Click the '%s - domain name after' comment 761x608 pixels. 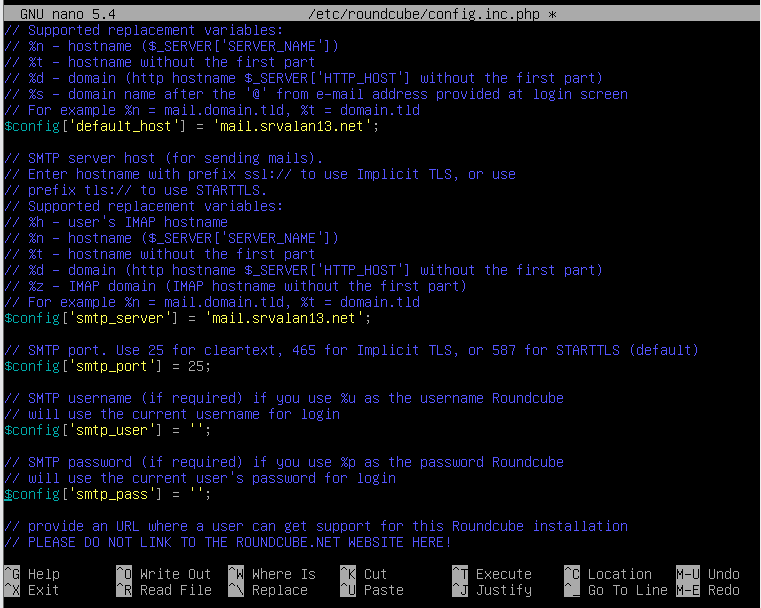pyautogui.click(x=316, y=94)
